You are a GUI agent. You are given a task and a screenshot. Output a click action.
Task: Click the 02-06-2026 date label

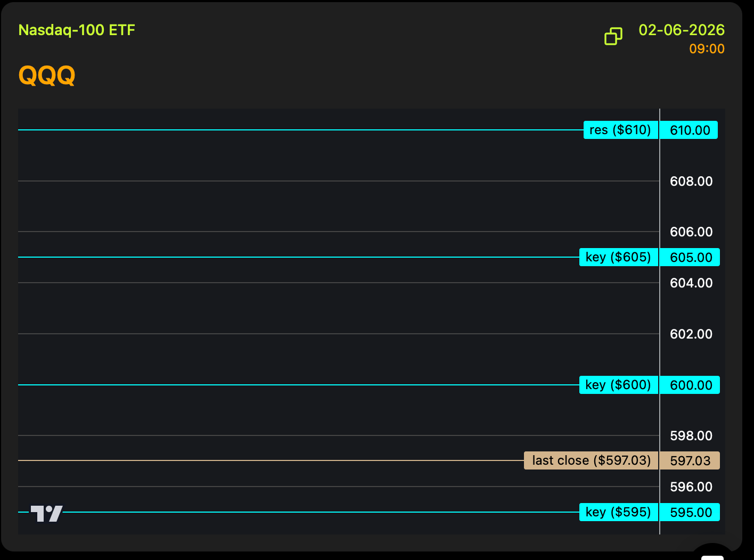682,30
